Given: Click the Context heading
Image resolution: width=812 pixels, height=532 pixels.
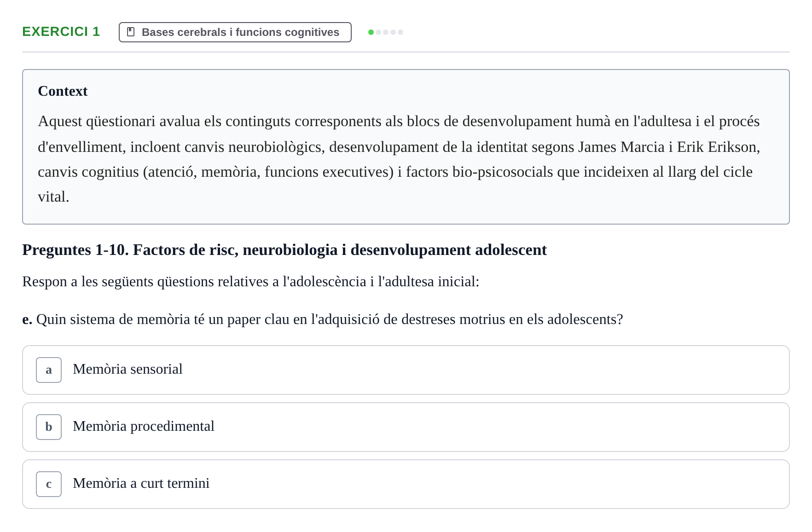Looking at the screenshot, I should [63, 91].
